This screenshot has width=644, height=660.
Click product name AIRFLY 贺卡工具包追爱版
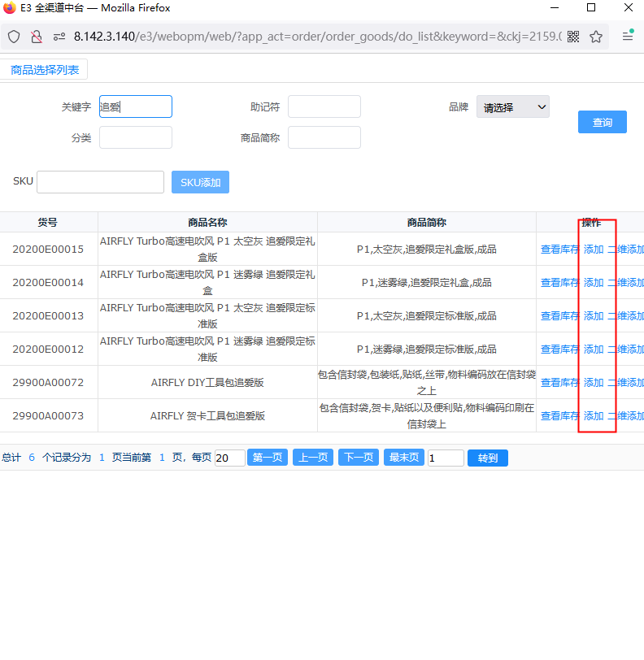click(207, 415)
